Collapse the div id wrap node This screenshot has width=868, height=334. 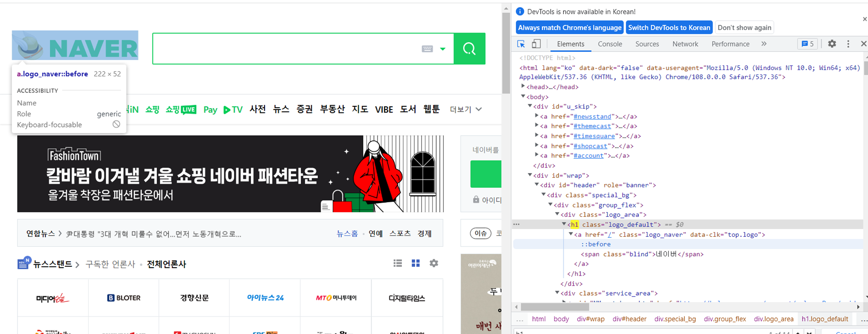[x=530, y=175]
